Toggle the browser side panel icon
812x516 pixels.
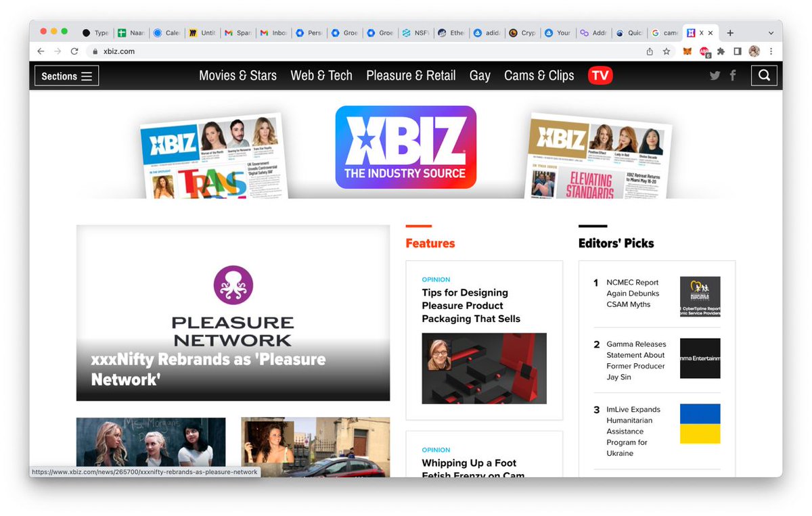tap(738, 51)
